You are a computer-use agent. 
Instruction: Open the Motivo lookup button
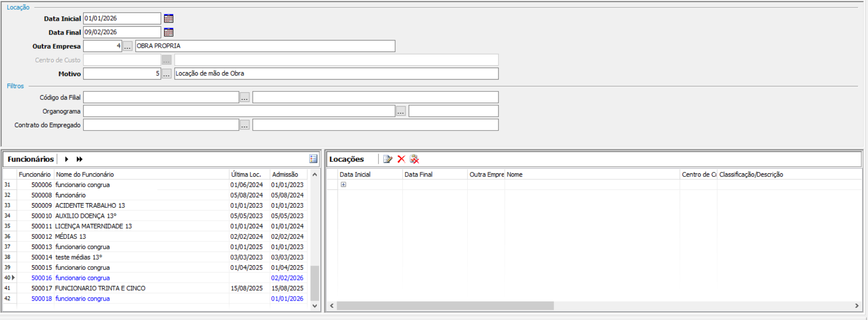[166, 74]
